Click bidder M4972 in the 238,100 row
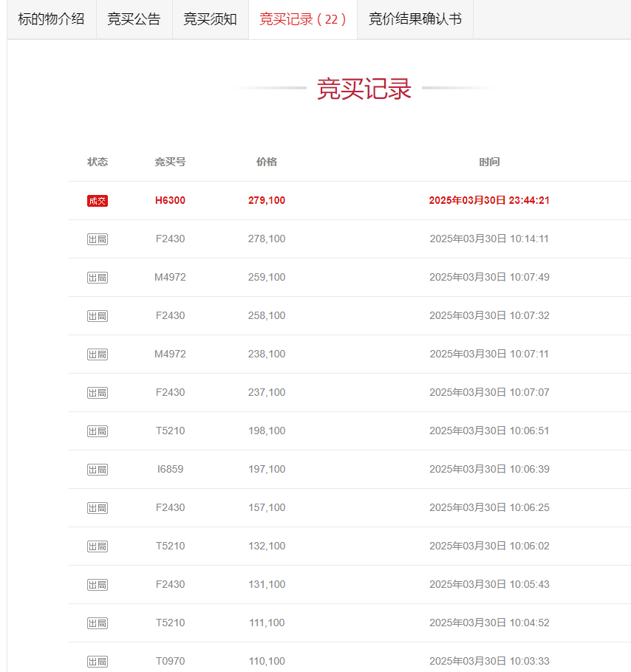631x672 pixels. tap(170, 354)
